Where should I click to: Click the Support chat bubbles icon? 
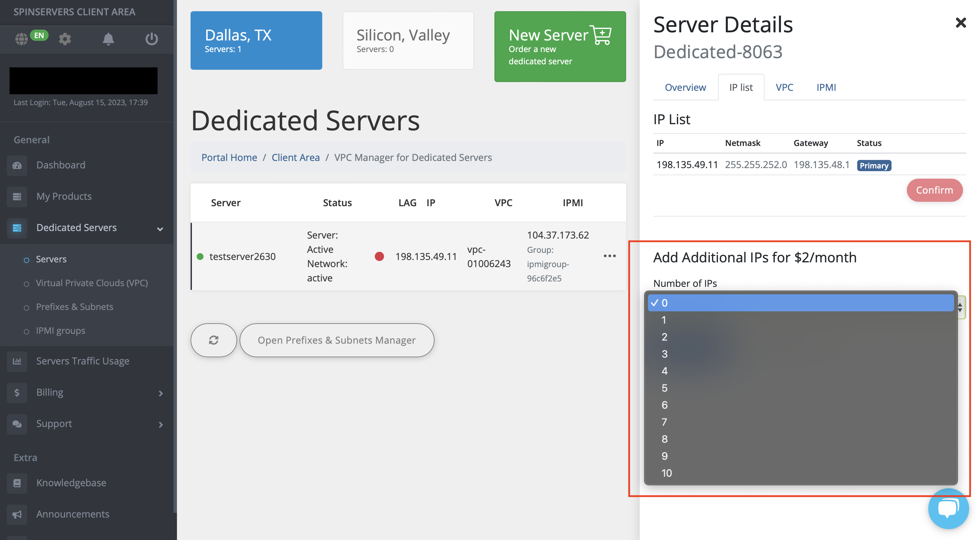[x=17, y=424]
